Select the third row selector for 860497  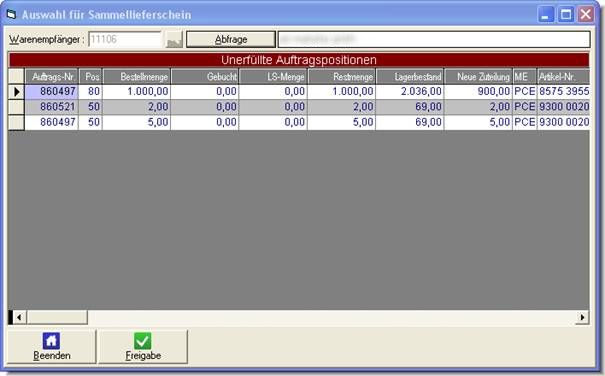pyautogui.click(x=17, y=122)
